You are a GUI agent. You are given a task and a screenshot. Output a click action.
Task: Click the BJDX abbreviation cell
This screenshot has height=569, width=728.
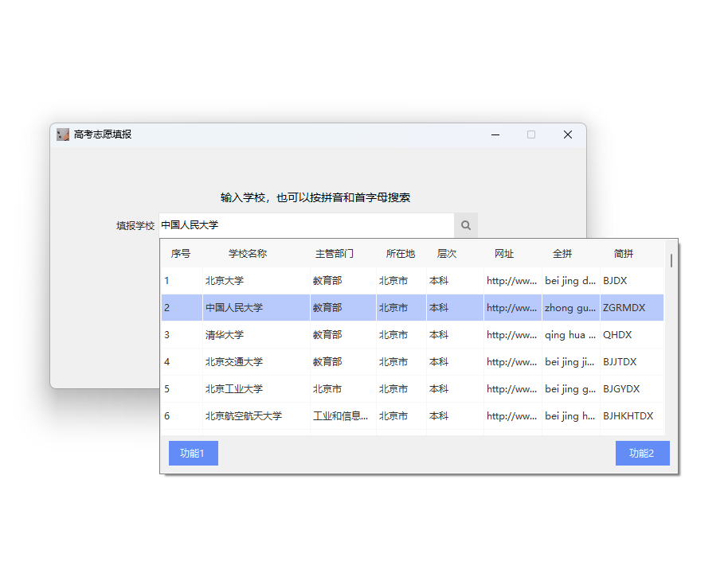coord(632,281)
